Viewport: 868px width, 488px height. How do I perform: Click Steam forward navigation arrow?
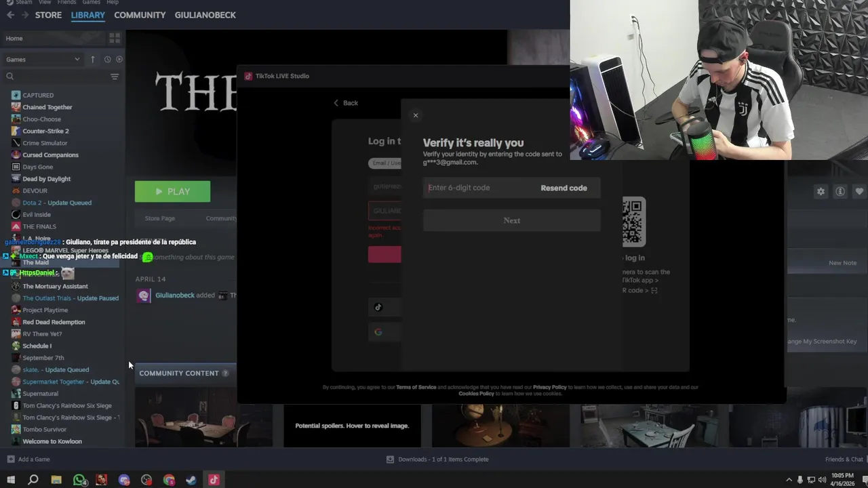tap(25, 15)
